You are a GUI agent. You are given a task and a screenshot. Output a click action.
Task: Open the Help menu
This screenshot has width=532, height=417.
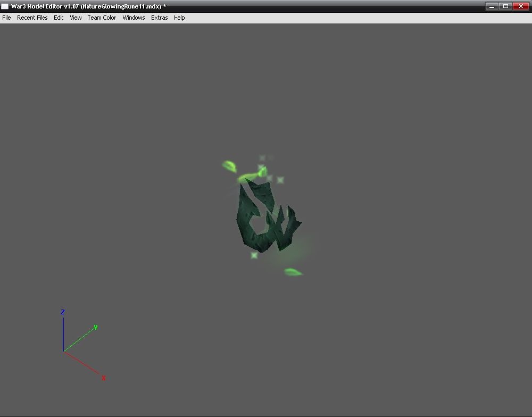tap(179, 18)
